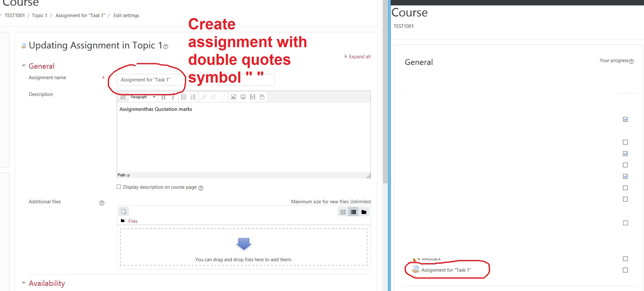This screenshot has width=644, height=291.
Task: Open help for Additional files
Action: pos(102,203)
